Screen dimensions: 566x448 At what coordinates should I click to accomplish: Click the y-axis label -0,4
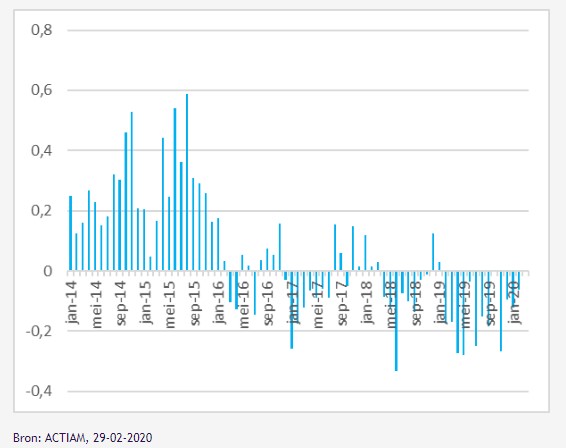pyautogui.click(x=39, y=391)
